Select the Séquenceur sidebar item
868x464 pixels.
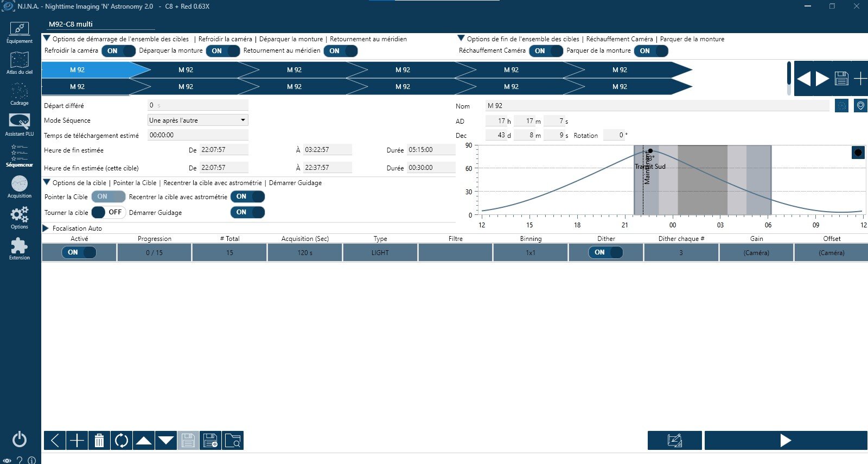click(x=20, y=156)
